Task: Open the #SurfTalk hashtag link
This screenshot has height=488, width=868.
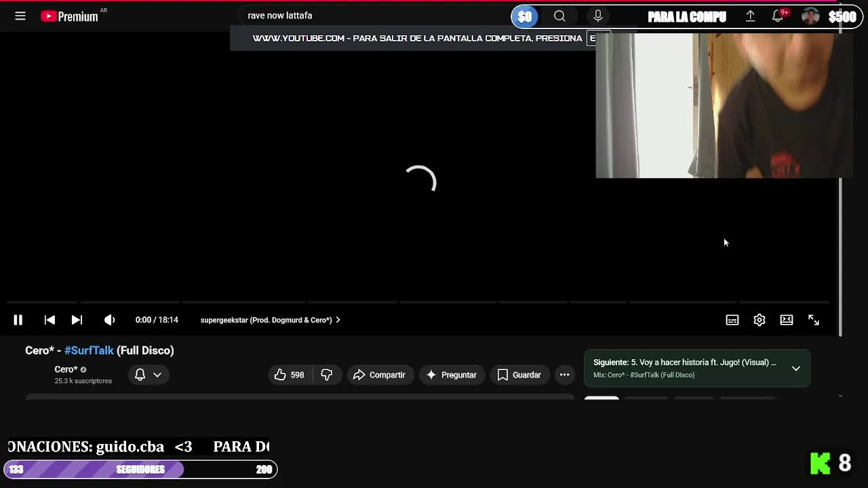Action: (x=89, y=350)
